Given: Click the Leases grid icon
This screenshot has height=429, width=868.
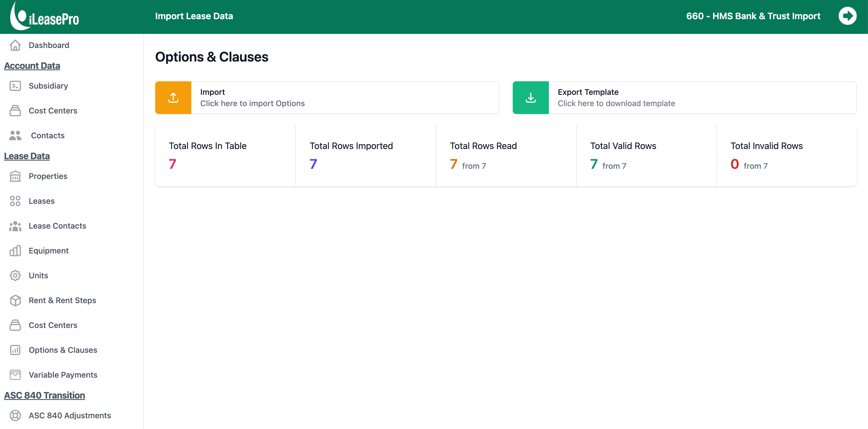Looking at the screenshot, I should coord(15,201).
